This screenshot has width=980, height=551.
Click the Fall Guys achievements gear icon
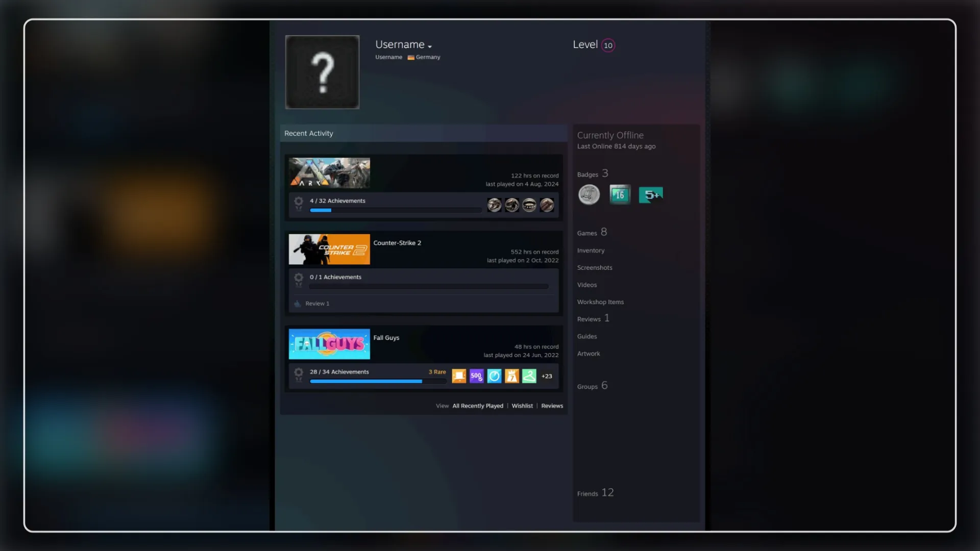click(299, 374)
